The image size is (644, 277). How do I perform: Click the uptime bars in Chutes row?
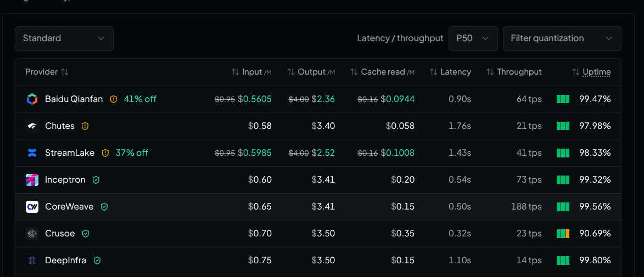click(563, 126)
